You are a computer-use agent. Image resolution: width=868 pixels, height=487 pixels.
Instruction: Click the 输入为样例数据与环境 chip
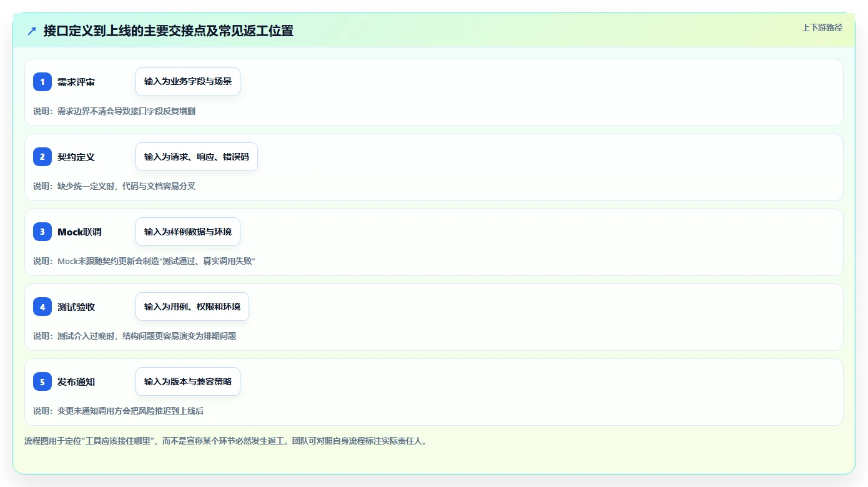[x=188, y=232]
